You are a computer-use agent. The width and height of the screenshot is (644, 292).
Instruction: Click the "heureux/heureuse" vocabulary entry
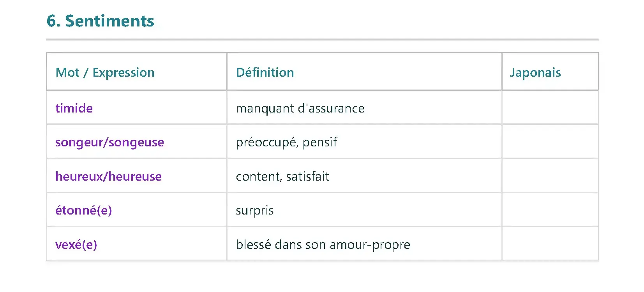click(108, 176)
